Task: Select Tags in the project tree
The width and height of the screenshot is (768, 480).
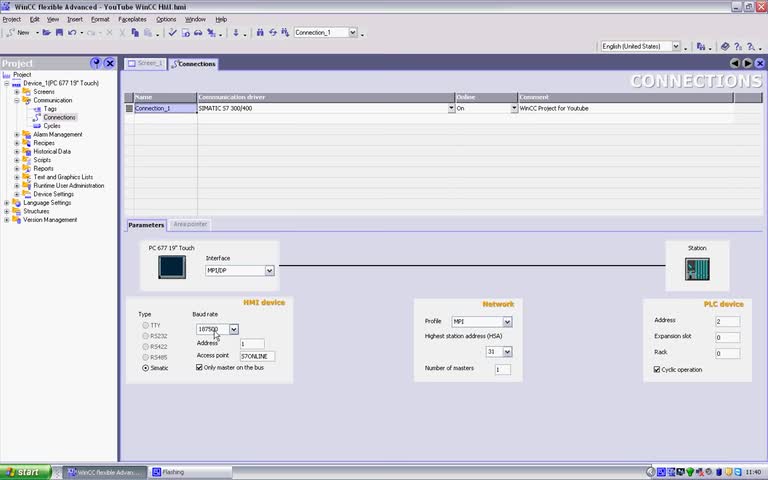Action: pyautogui.click(x=50, y=109)
